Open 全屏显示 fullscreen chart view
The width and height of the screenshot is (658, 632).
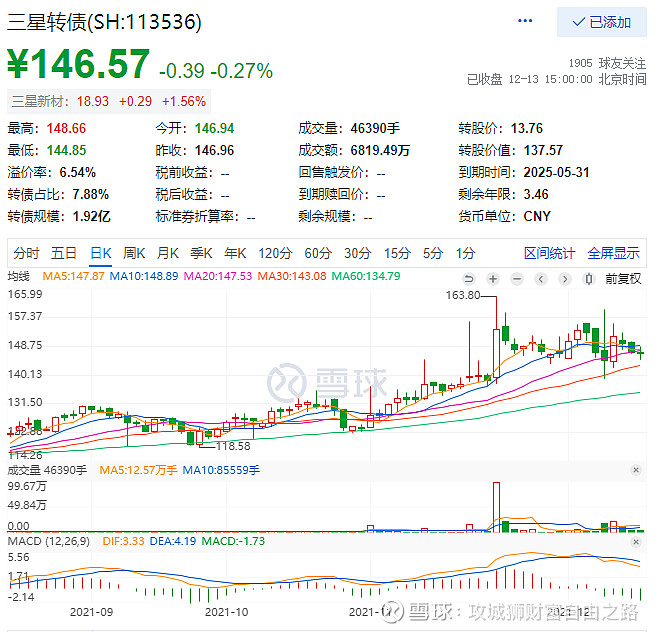tap(614, 253)
